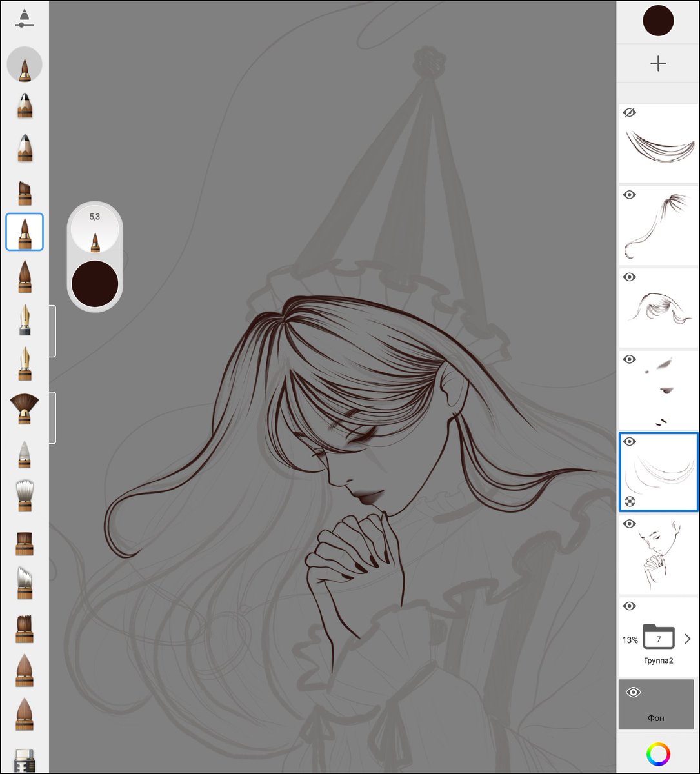Select the fan brush

25,409
